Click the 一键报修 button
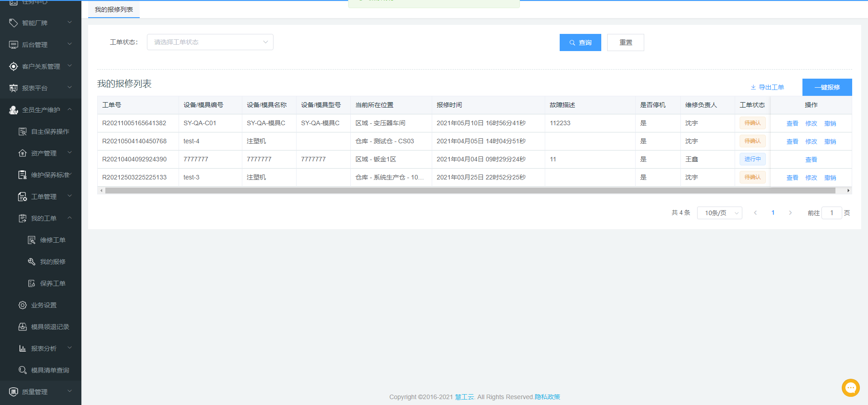868x405 pixels. (x=827, y=87)
